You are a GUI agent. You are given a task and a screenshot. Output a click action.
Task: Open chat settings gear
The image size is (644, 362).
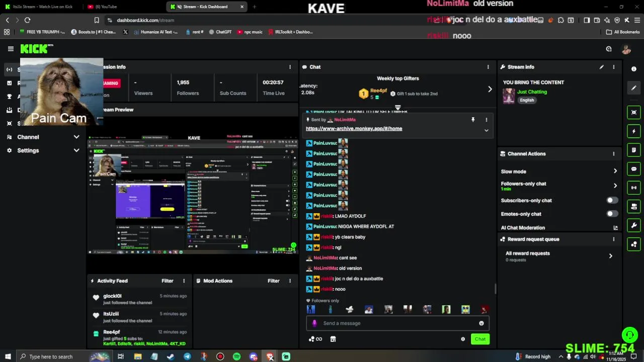point(463,339)
